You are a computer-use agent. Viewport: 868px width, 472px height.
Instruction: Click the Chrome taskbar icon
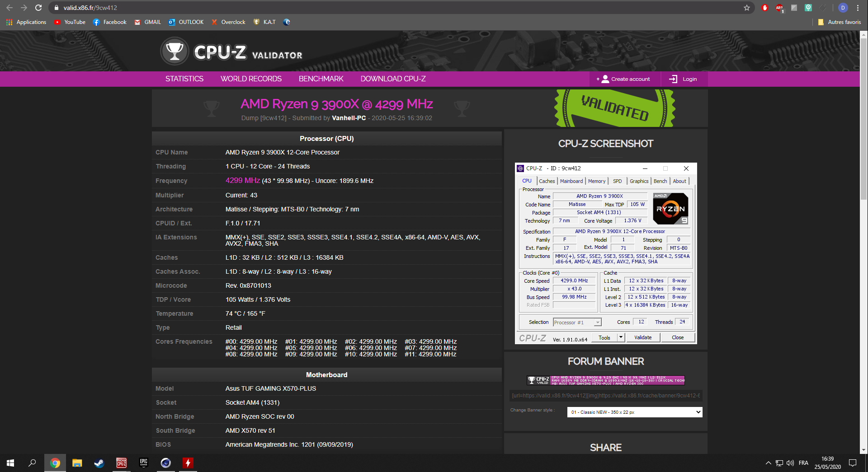coord(55,463)
